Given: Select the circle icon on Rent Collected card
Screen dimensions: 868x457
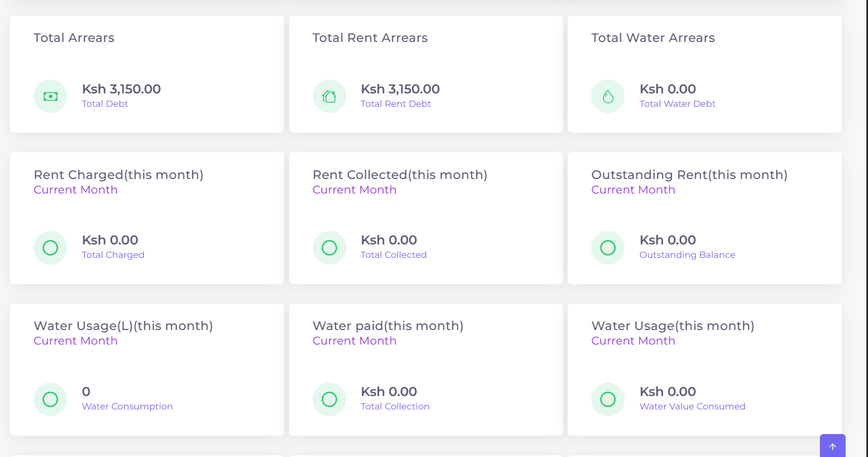Looking at the screenshot, I should 329,247.
